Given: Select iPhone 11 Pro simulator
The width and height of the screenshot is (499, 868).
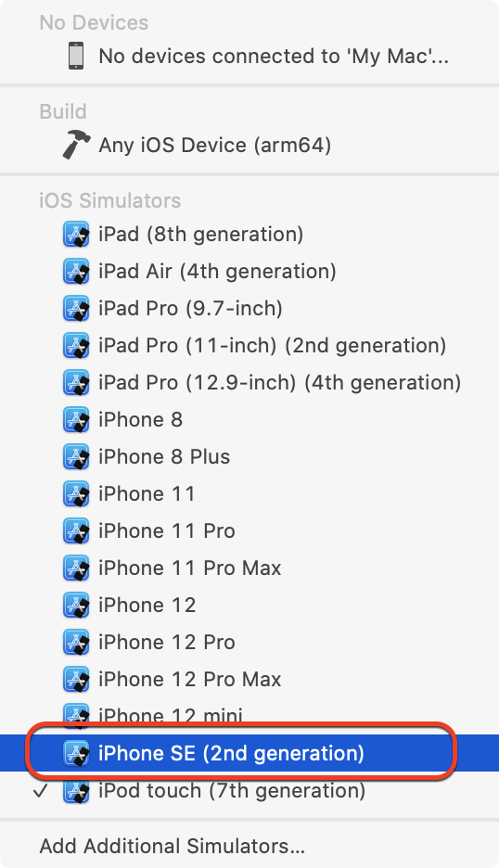Looking at the screenshot, I should (x=249, y=530).
